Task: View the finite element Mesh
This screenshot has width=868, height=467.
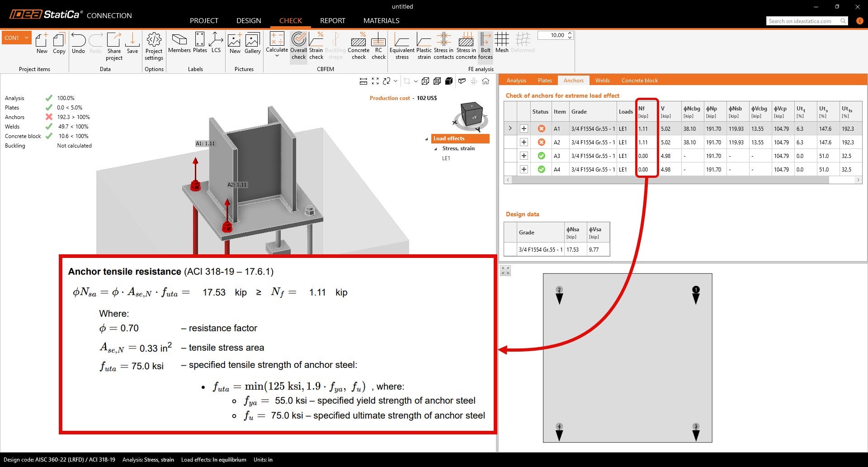Action: pos(502,45)
